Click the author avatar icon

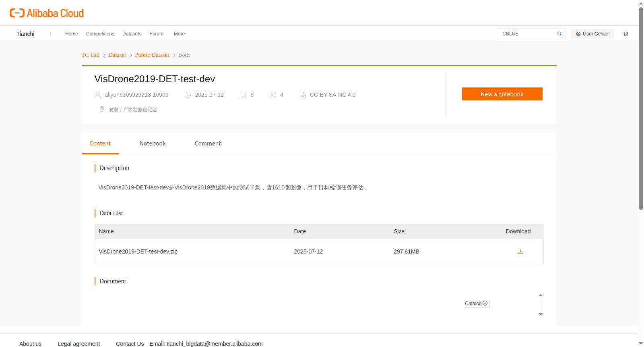click(x=98, y=95)
